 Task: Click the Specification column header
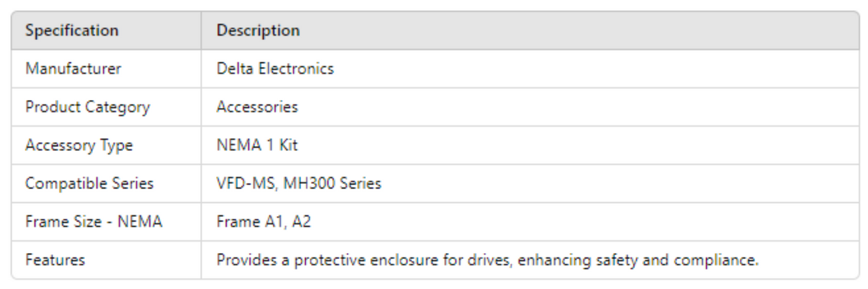pos(71,31)
